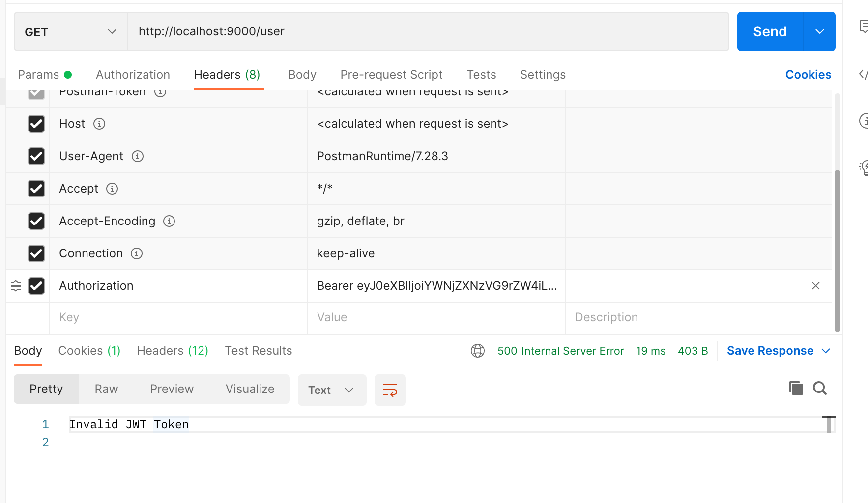Click the response minimap scroll marker
Screen dimensions: 868x503
(x=829, y=424)
